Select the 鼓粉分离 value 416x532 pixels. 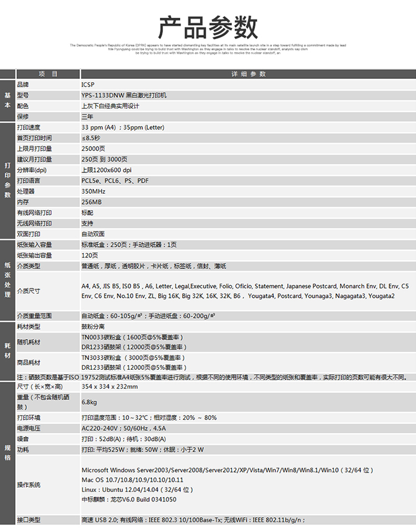tap(93, 327)
